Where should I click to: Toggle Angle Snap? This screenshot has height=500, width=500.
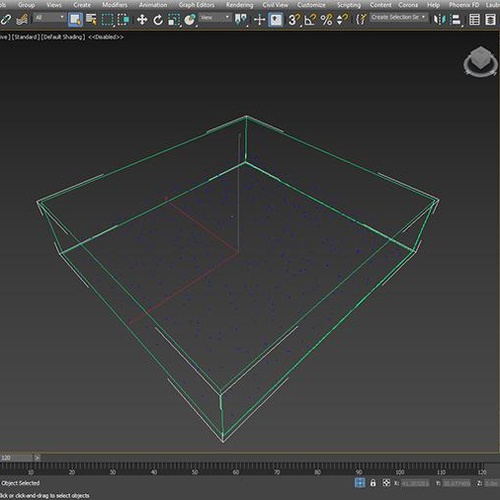pyautogui.click(x=310, y=20)
